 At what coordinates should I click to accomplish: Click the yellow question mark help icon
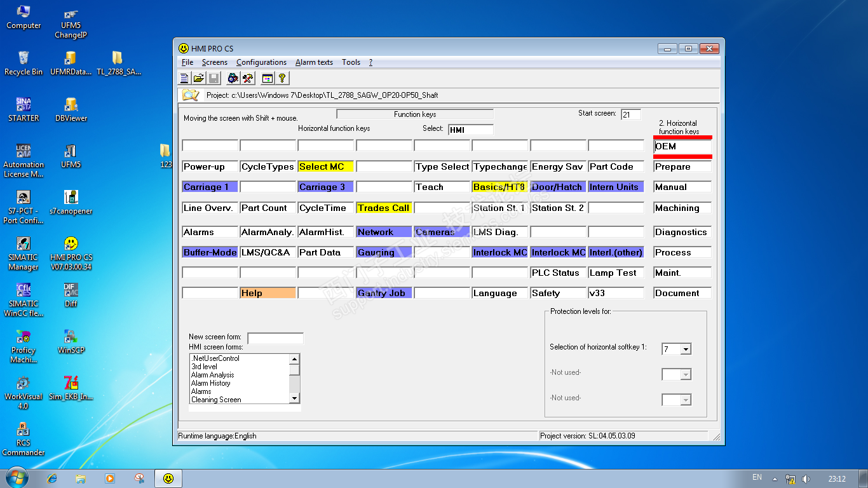(282, 78)
